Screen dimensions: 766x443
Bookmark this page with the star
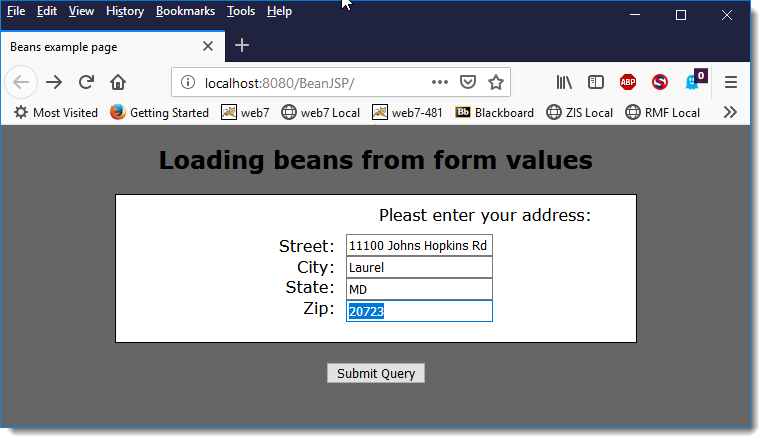496,82
